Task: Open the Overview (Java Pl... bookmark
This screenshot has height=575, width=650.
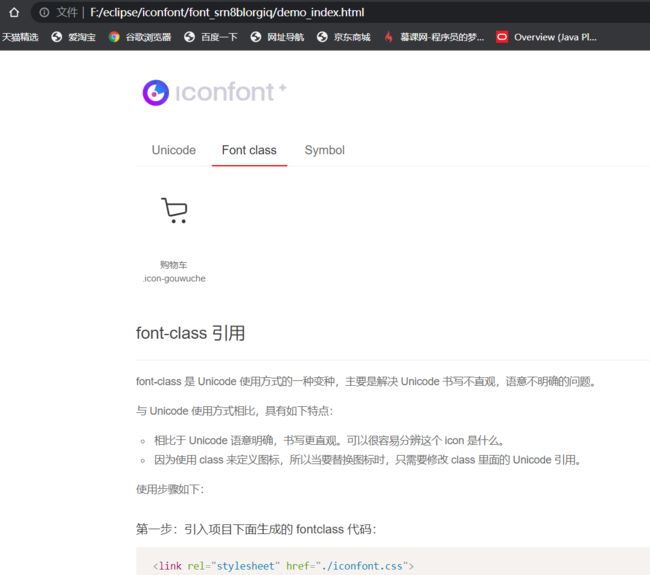Action: click(x=546, y=37)
